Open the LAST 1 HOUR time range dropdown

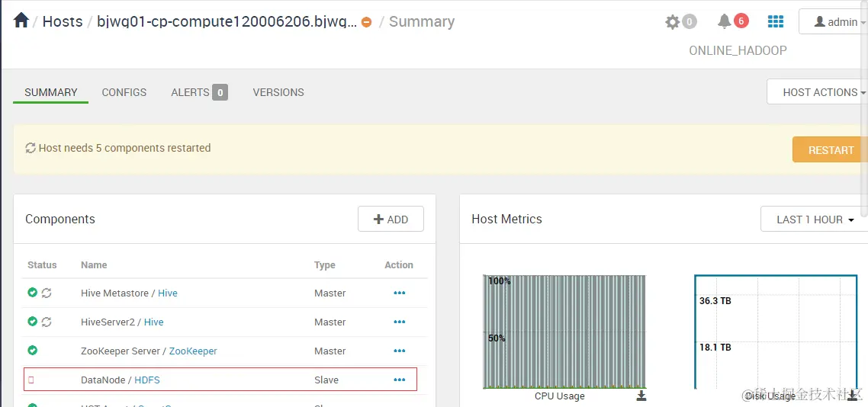click(815, 219)
